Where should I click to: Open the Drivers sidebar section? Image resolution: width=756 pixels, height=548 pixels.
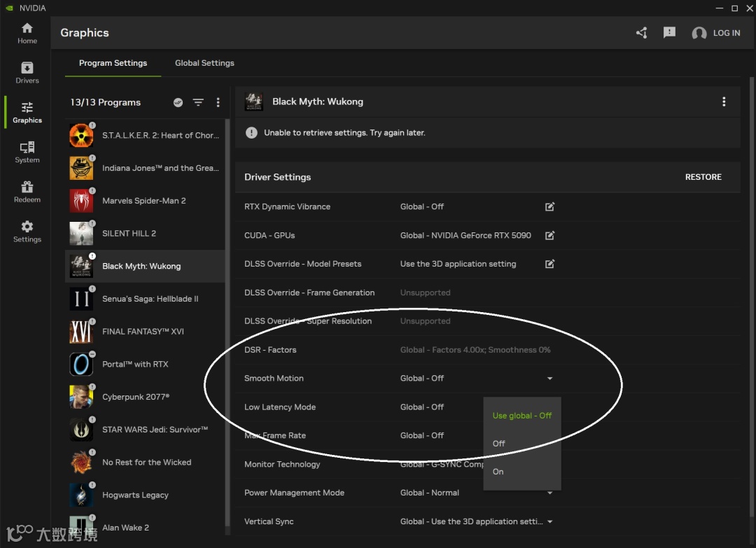pos(27,73)
